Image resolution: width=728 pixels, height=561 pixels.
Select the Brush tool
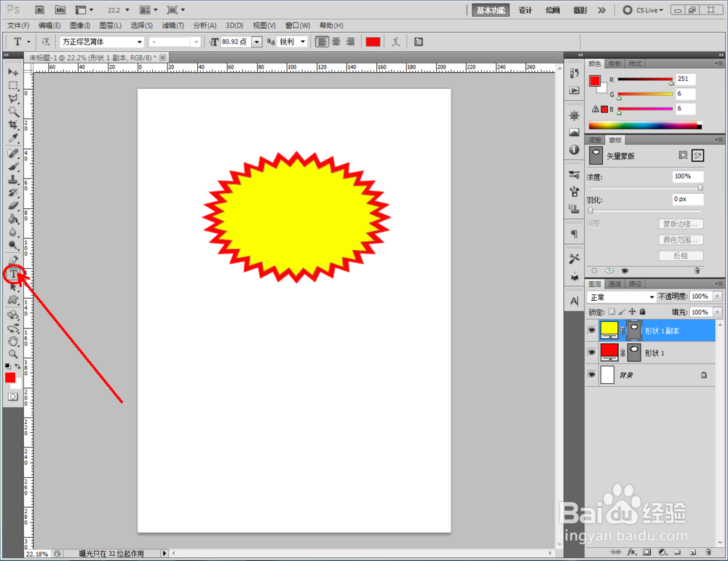pyautogui.click(x=13, y=166)
